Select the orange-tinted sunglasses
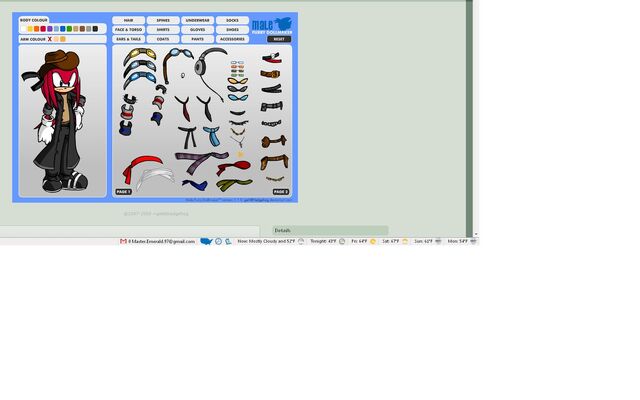This screenshot has width=640, height=400. point(238,81)
